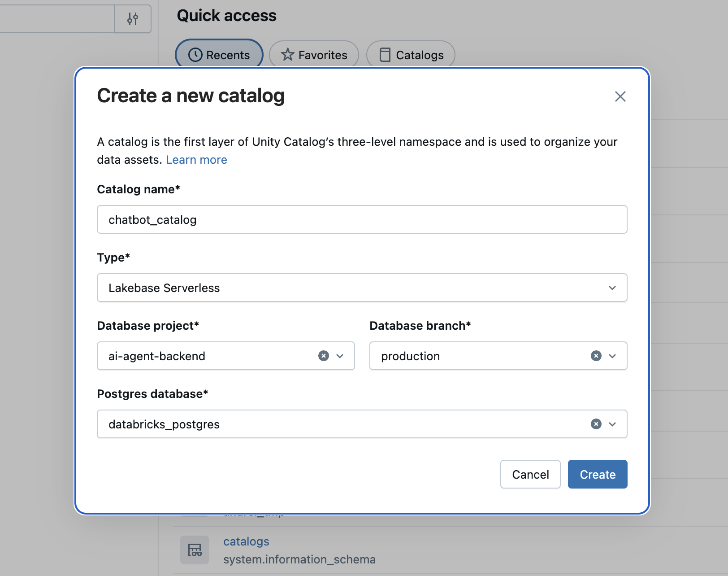Open the Database project dropdown
Screen dimensions: 728x576
(x=340, y=356)
